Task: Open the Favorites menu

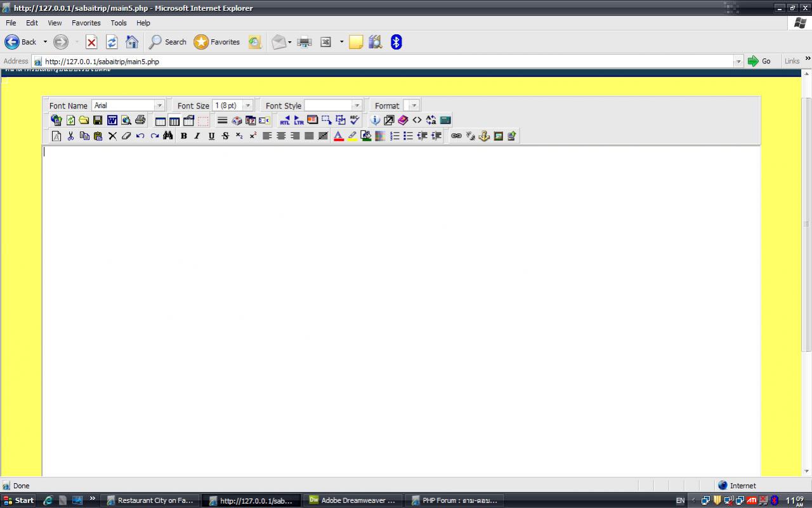Action: tap(86, 23)
